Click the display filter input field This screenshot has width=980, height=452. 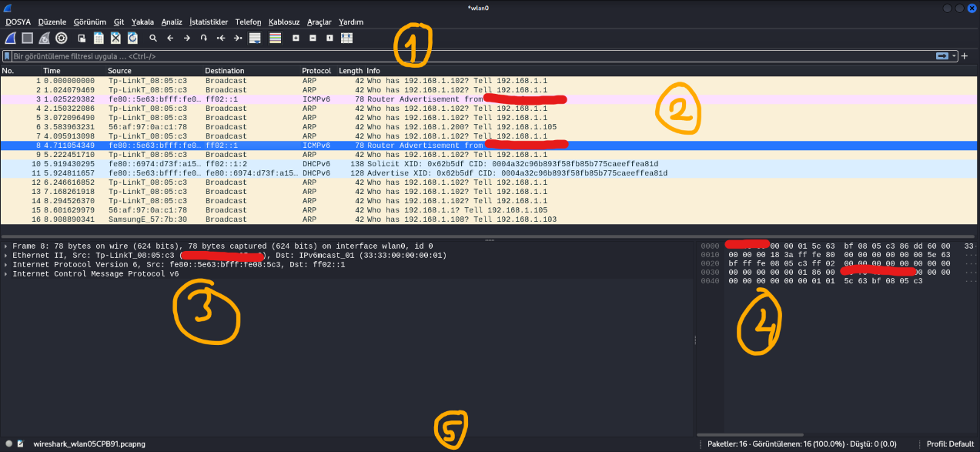(x=472, y=56)
